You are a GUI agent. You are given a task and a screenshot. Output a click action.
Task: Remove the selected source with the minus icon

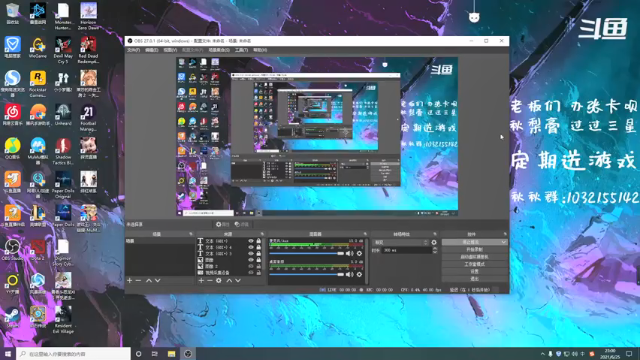point(210,280)
